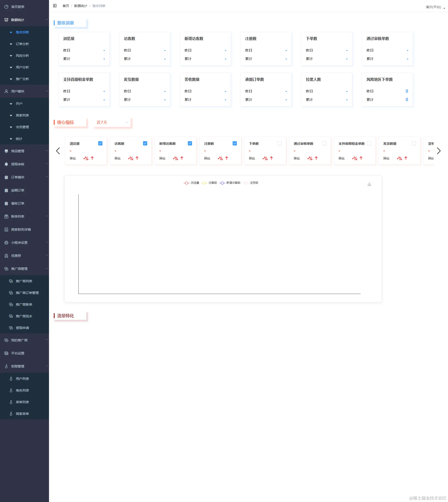Toggle the 新增访客数 legend color marker
Image resolution: width=448 pixels, height=502 pixels.
point(222,183)
